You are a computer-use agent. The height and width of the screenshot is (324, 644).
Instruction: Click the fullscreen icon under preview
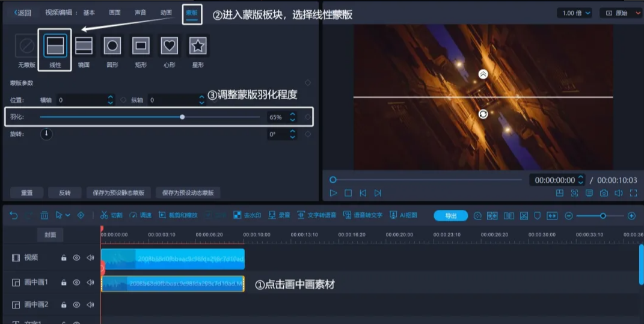point(634,193)
